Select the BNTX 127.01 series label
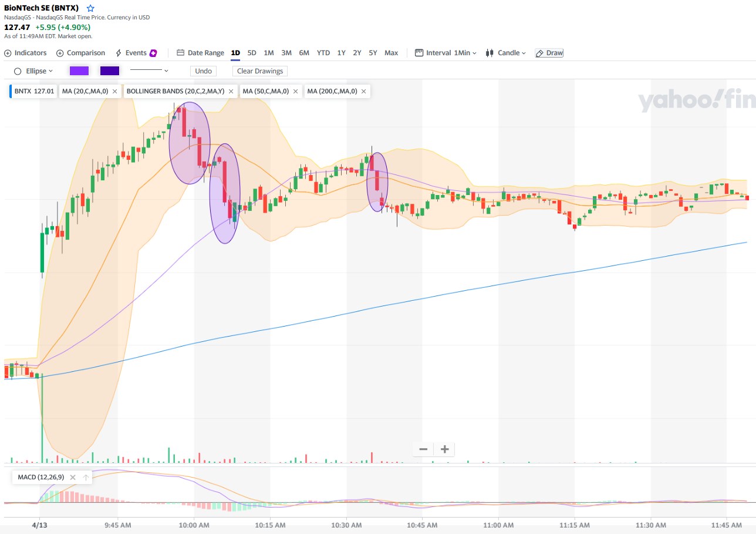The height and width of the screenshot is (534, 756). [34, 91]
